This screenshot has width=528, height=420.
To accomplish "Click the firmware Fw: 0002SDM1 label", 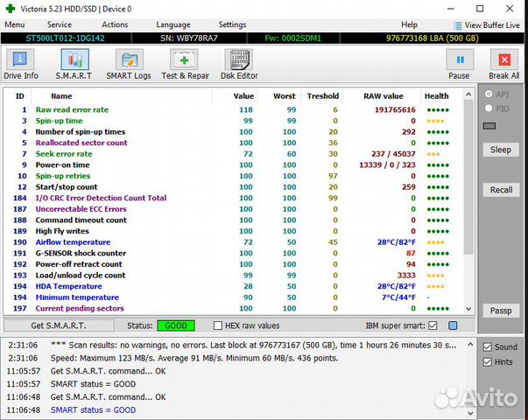I will 292,38.
